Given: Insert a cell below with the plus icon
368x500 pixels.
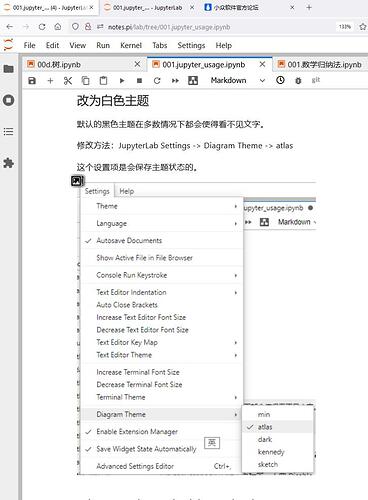Looking at the screenshot, I should coord(50,80).
